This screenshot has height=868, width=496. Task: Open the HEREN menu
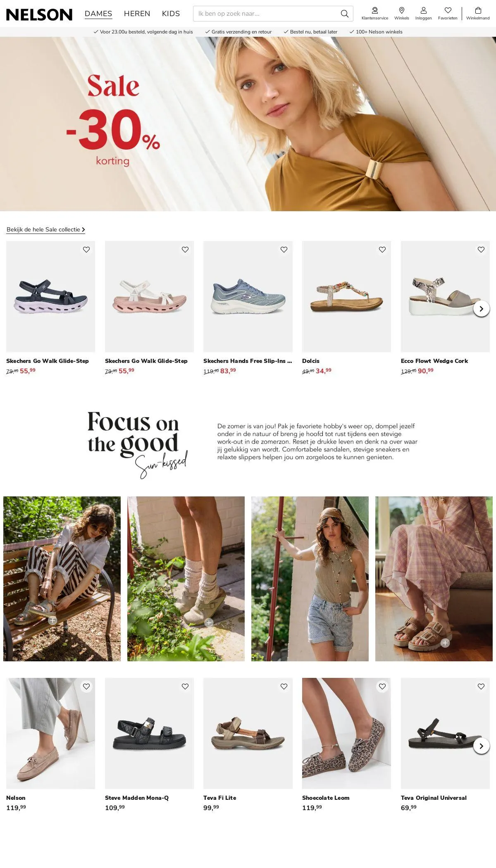coord(137,14)
